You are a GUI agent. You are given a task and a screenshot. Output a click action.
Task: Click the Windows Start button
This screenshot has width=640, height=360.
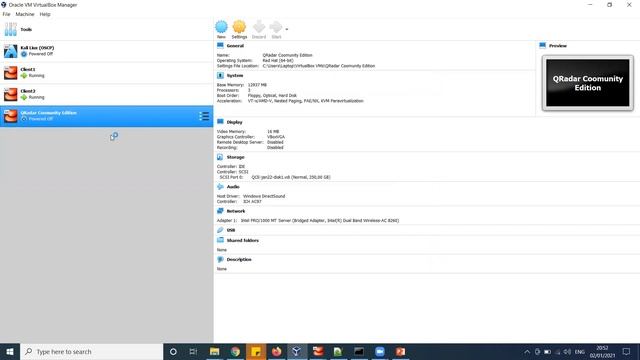click(x=10, y=351)
